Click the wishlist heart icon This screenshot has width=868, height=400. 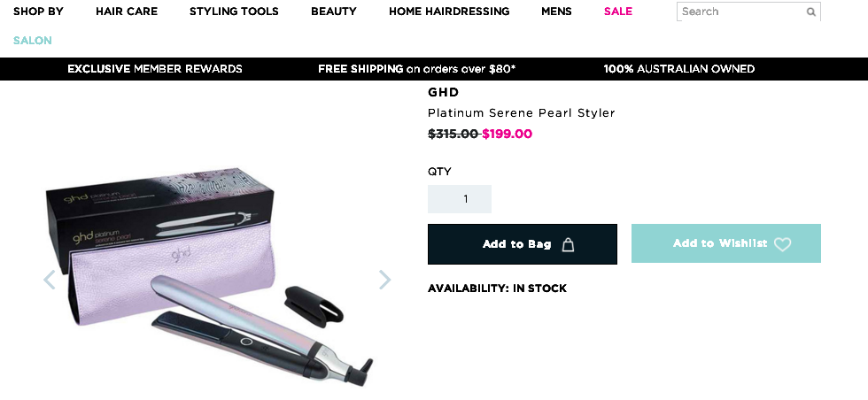(782, 244)
